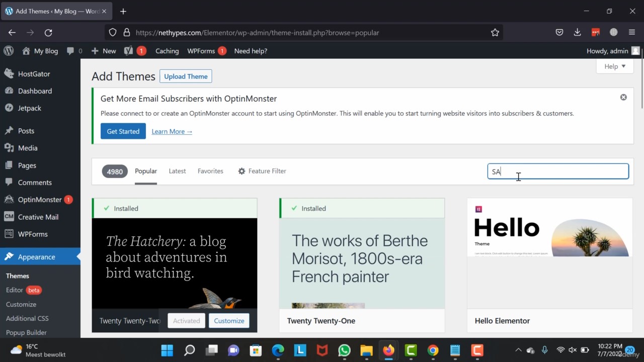Screen dimensions: 644x362
Task: Click Customize on Twenty Twenty-Two
Action: click(x=229, y=321)
